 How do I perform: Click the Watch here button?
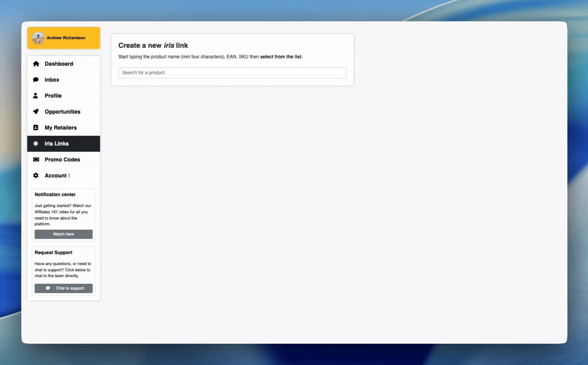[63, 234]
